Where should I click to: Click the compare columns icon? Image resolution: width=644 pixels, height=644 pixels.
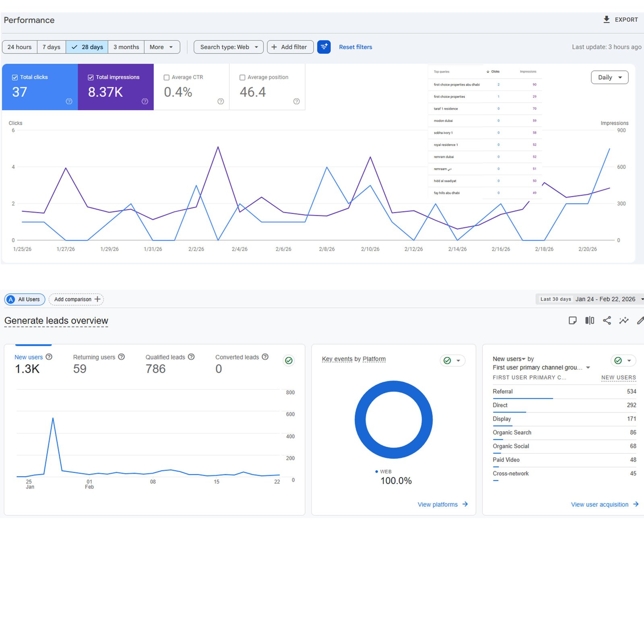click(589, 320)
